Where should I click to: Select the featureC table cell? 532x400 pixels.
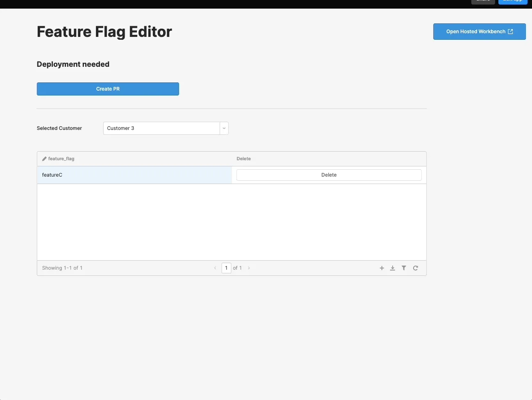(52, 175)
